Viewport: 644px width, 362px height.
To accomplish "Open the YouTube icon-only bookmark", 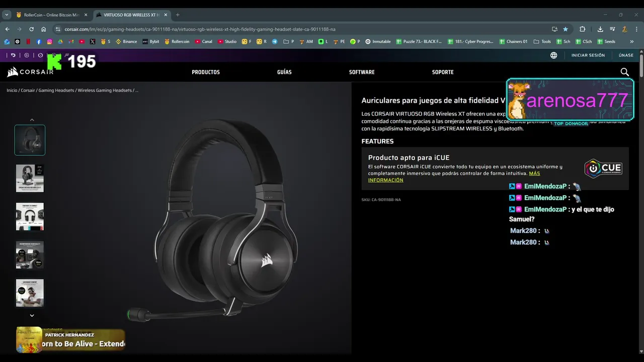I will pos(82,42).
